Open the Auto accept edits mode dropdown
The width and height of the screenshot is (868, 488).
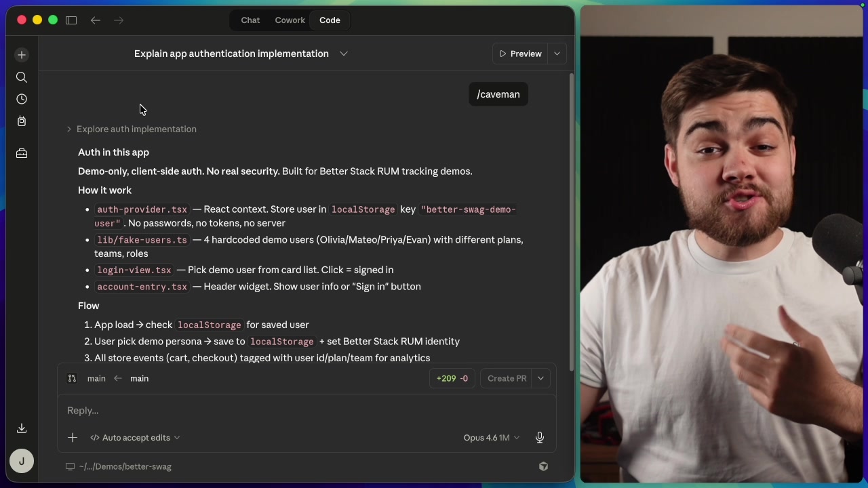(135, 438)
